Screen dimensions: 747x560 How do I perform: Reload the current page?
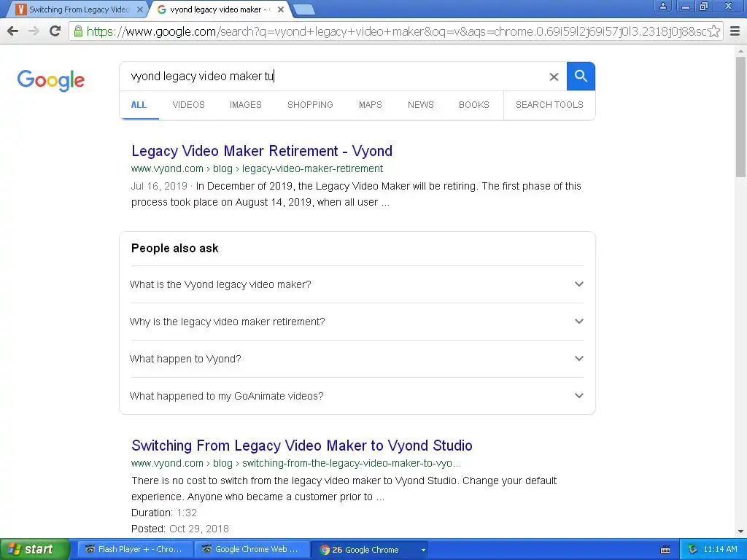pos(55,31)
